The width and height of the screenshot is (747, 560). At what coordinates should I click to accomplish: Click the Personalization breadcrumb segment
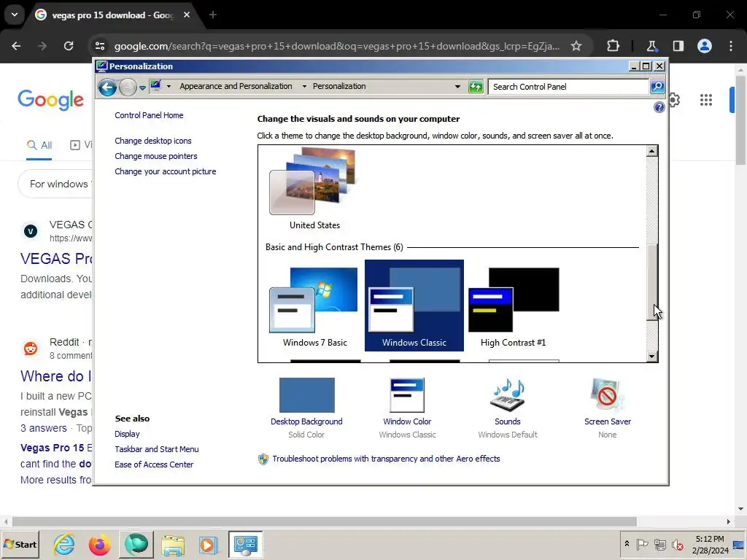(x=339, y=86)
